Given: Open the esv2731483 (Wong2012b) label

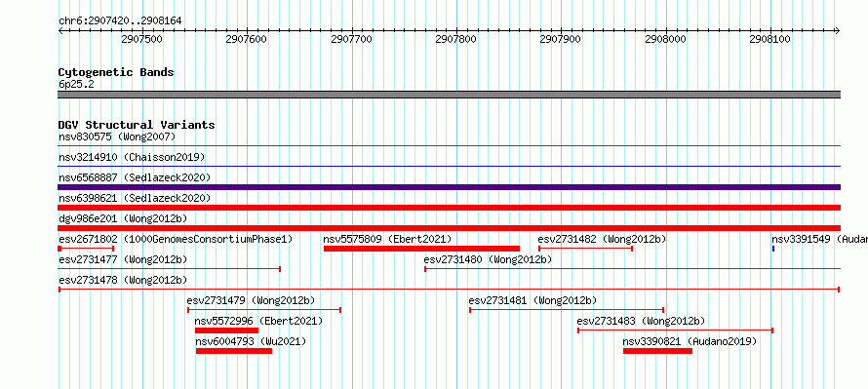Looking at the screenshot, I should coord(641,321).
